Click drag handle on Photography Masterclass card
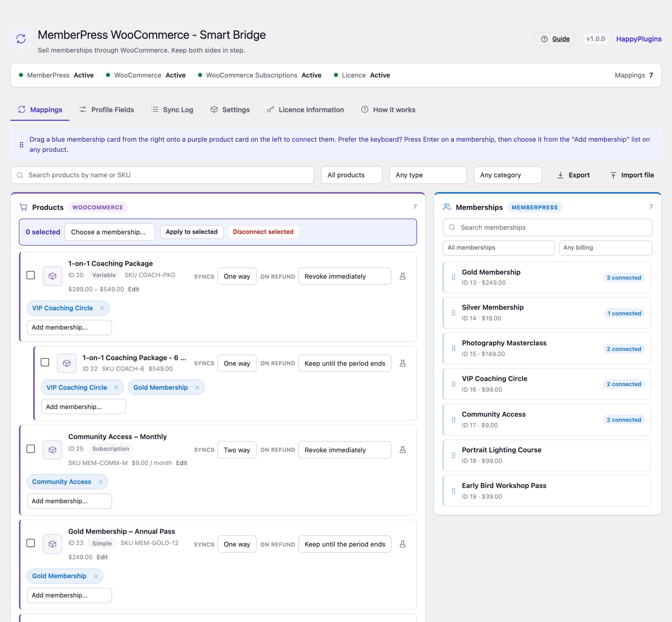This screenshot has height=622, width=672. coord(454,348)
